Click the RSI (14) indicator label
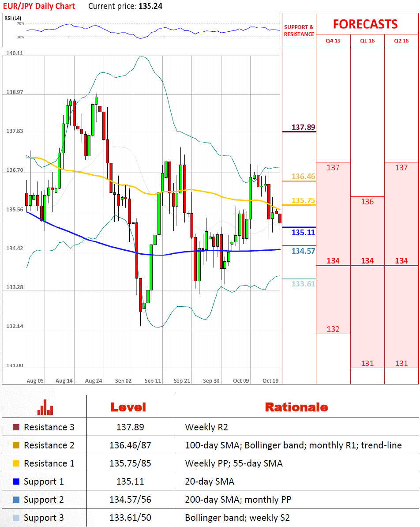420x527 pixels. point(13,18)
